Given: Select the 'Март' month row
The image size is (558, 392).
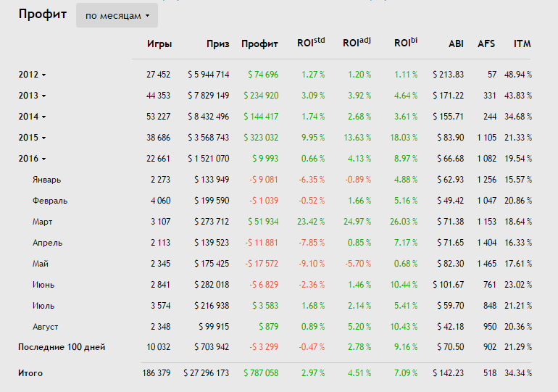Looking at the screenshot, I should [42, 222].
